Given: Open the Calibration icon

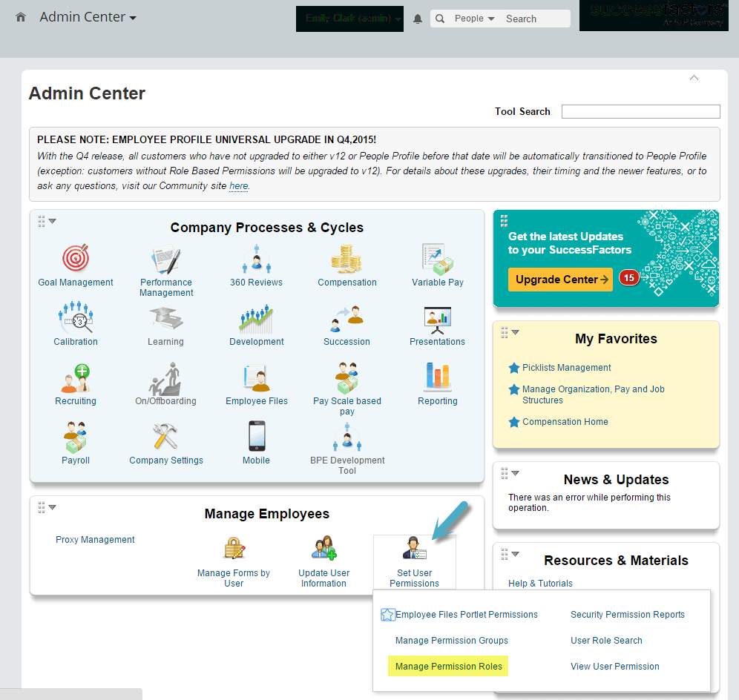Looking at the screenshot, I should [x=76, y=317].
